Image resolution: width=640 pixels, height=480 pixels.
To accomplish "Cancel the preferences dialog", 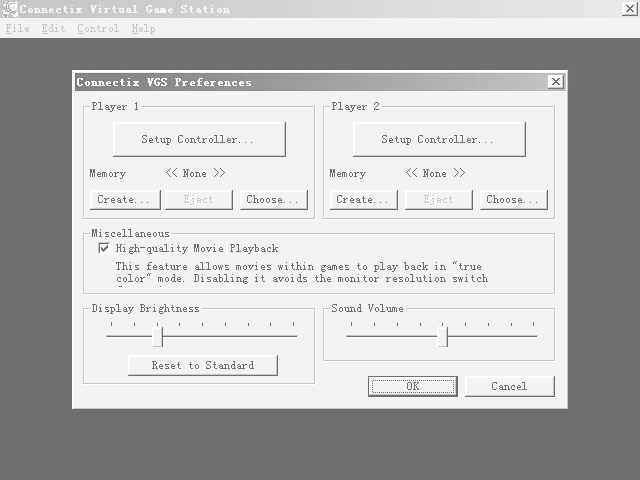I will [509, 386].
